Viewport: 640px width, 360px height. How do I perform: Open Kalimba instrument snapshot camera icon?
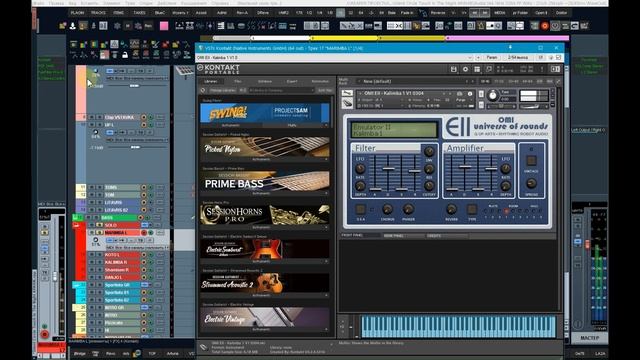coord(460,93)
